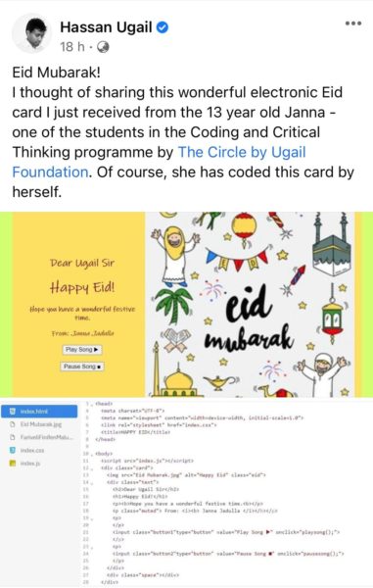The width and height of the screenshot is (373, 588).
Task: Open the Eid Mubarak.jpg file
Action: pos(39,424)
